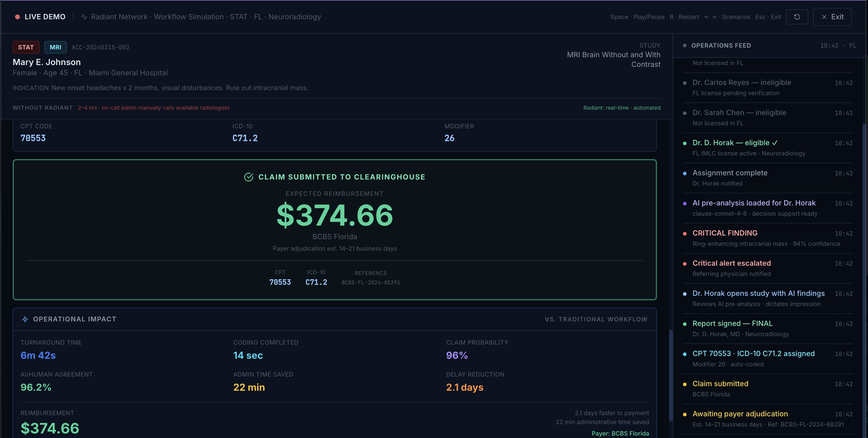The width and height of the screenshot is (868, 438).
Task: Click the Operational Impact lightning bolt icon
Action: click(25, 319)
